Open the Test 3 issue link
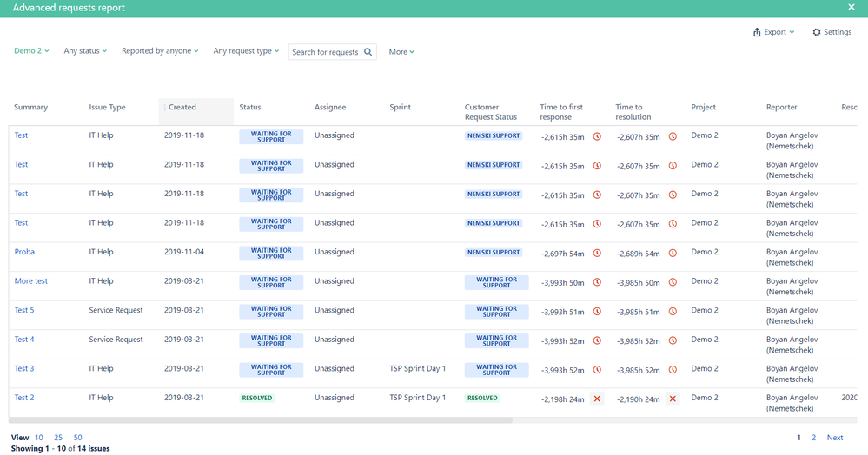 click(24, 368)
